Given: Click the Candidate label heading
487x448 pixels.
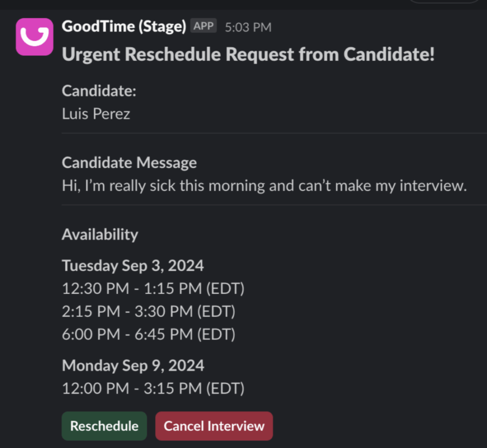Looking at the screenshot, I should 99,91.
